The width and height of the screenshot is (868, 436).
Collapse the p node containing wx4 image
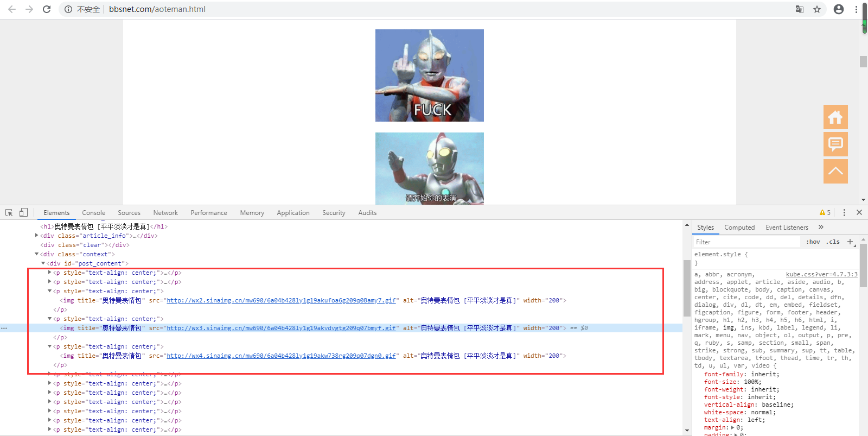tap(50, 346)
